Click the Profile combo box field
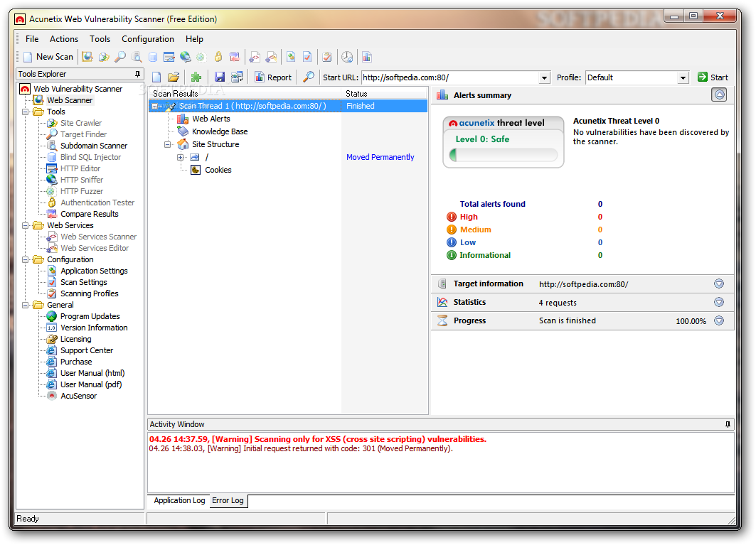The height and width of the screenshot is (545, 756). point(632,77)
